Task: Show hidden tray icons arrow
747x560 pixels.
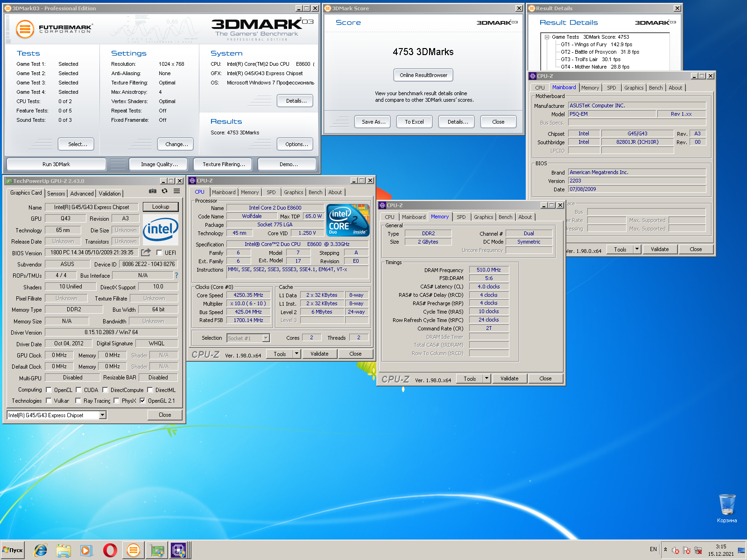Action: click(665, 549)
